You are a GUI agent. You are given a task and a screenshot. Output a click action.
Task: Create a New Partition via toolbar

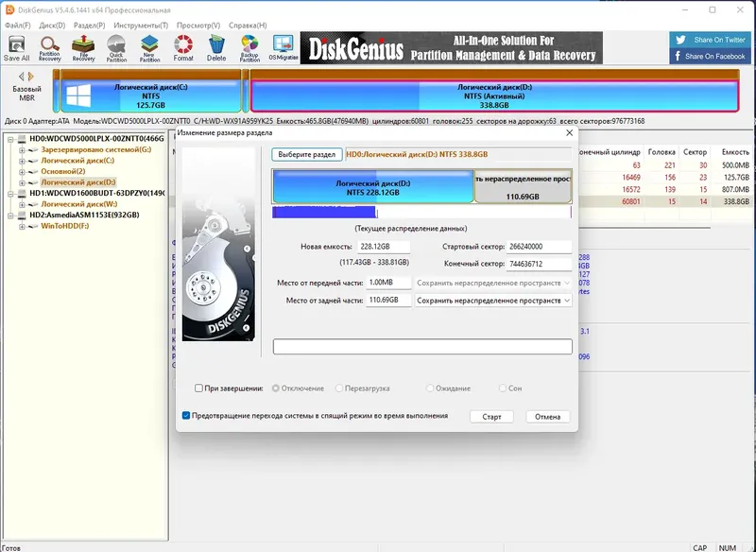(149, 48)
